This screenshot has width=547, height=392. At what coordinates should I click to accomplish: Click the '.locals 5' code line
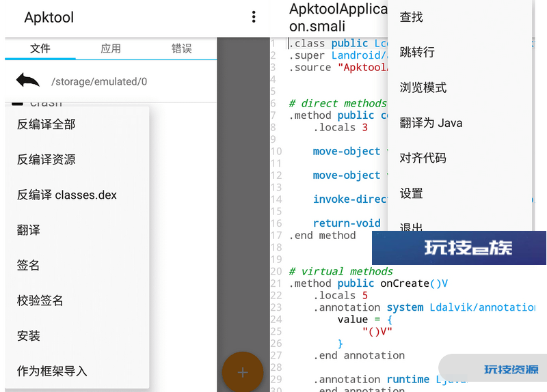tap(341, 295)
